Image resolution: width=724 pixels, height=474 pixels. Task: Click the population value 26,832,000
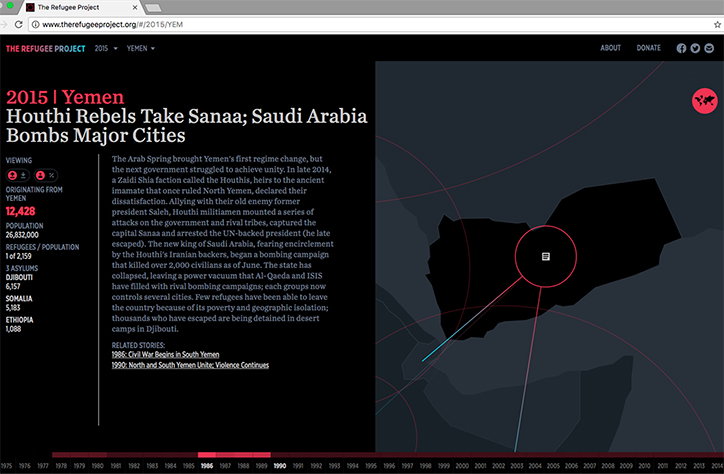point(22,235)
